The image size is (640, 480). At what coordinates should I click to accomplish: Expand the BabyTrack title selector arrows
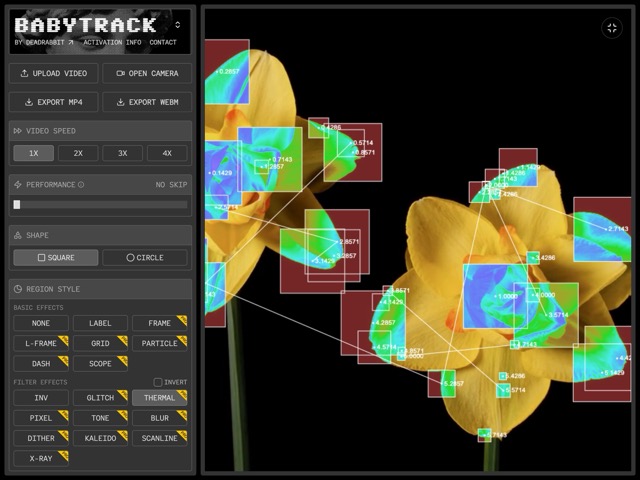pos(177,25)
